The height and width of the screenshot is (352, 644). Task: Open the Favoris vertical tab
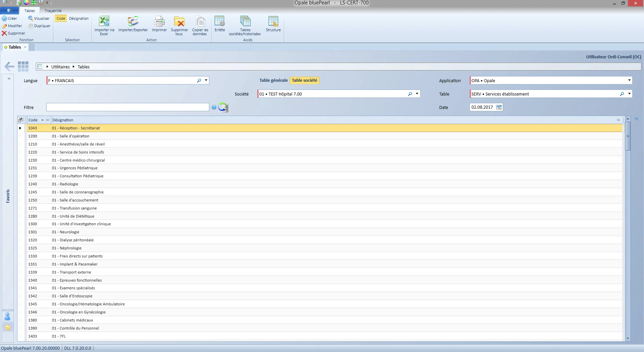pyautogui.click(x=8, y=196)
